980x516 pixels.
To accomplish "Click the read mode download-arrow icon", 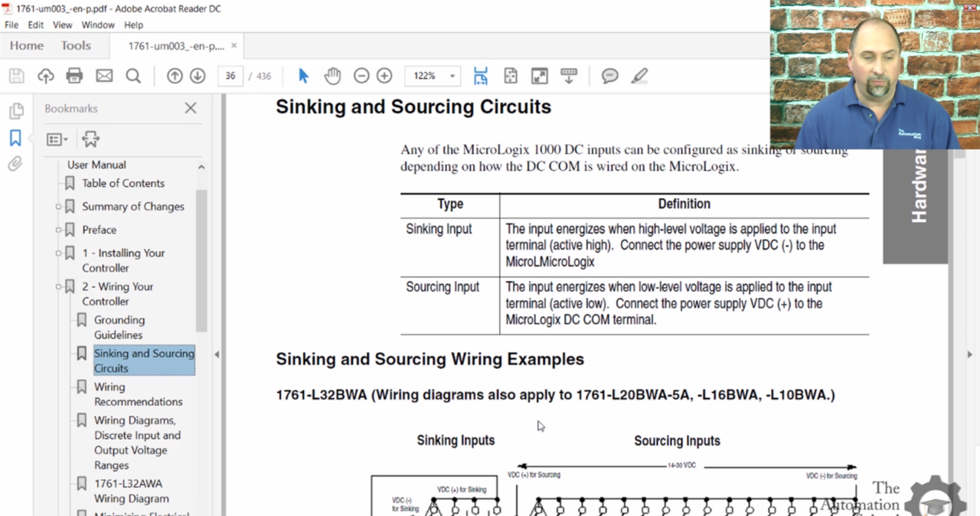I will [569, 76].
